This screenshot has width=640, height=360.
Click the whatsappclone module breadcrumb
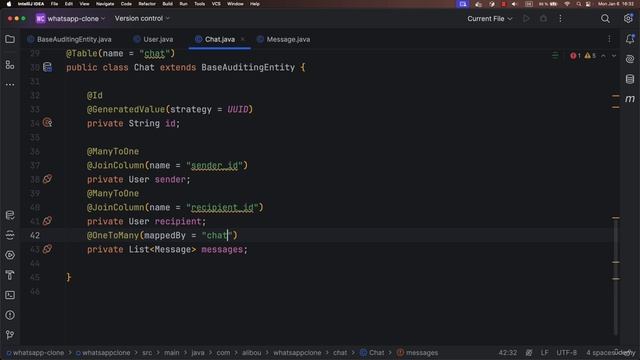pos(103,352)
